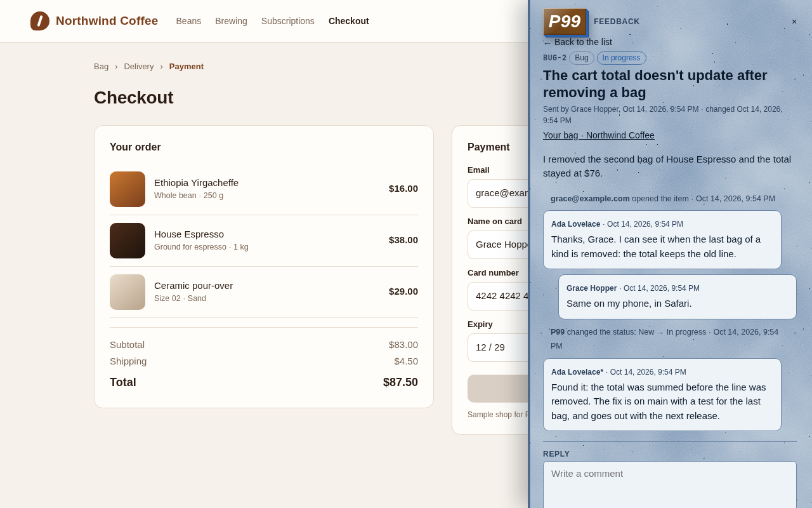Click the BUG-2 identifier
The height and width of the screenshot is (508, 812).
click(554, 58)
